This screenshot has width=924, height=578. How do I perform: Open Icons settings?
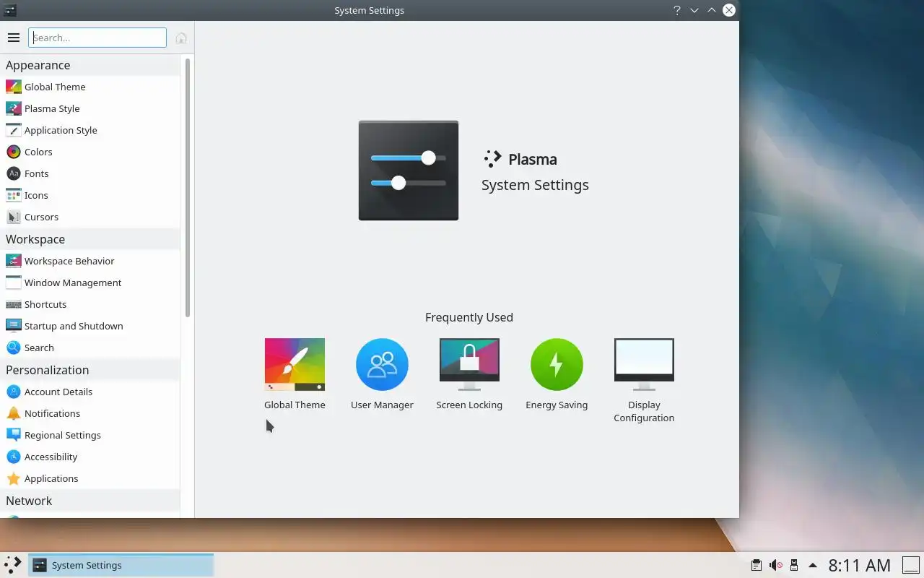pyautogui.click(x=90, y=195)
